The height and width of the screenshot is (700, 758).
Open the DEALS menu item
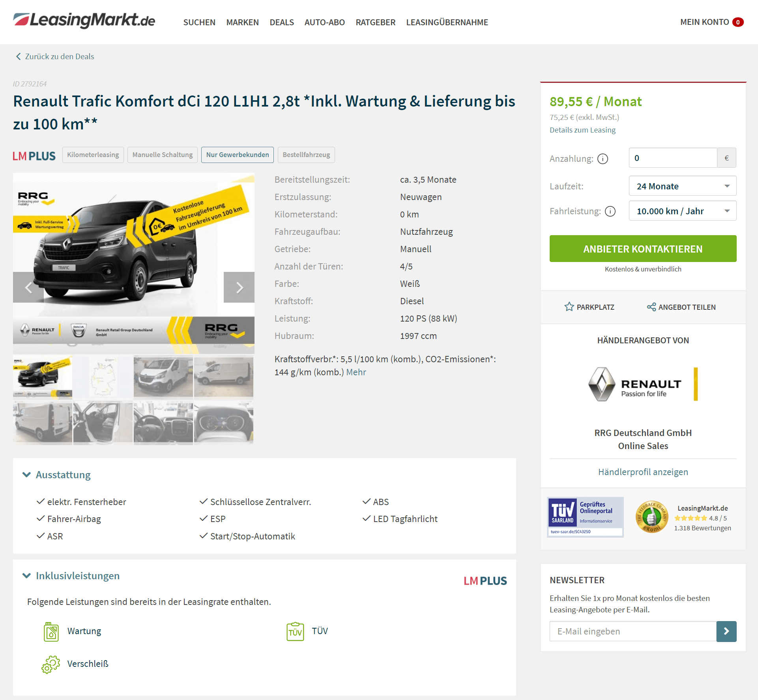[x=282, y=22]
